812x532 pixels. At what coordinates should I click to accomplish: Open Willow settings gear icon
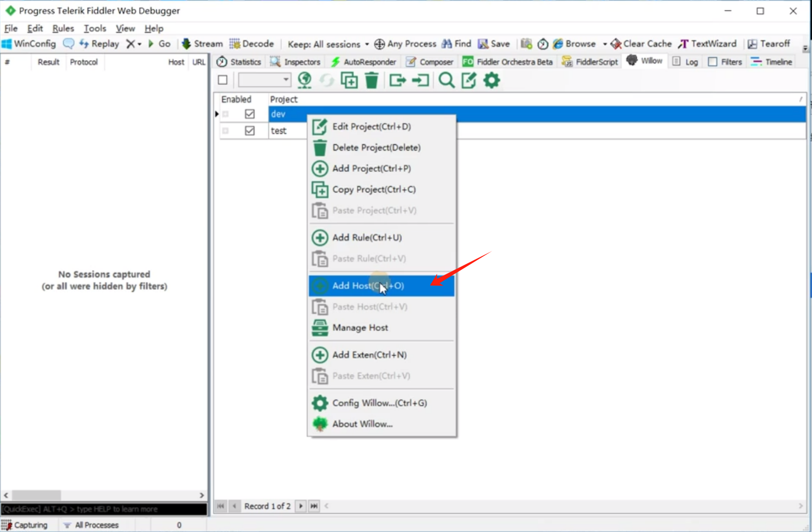tap(491, 80)
